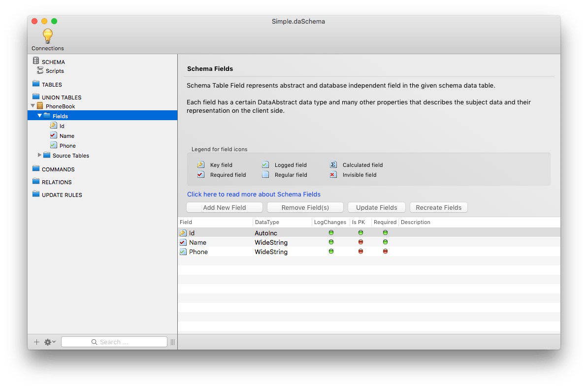Select WideString data type cell for Phone
The width and height of the screenshot is (588, 389).
coord(271,252)
